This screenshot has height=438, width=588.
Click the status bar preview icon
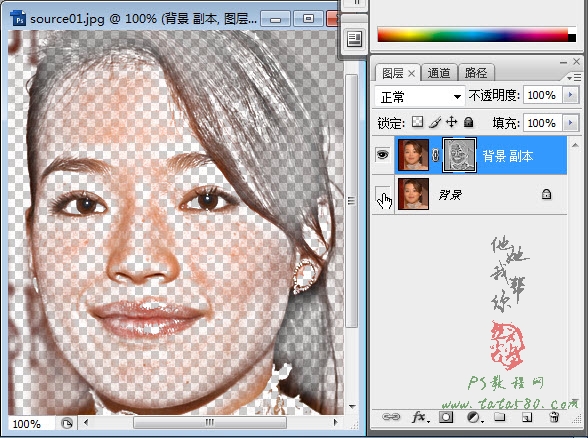pyautogui.click(x=66, y=423)
